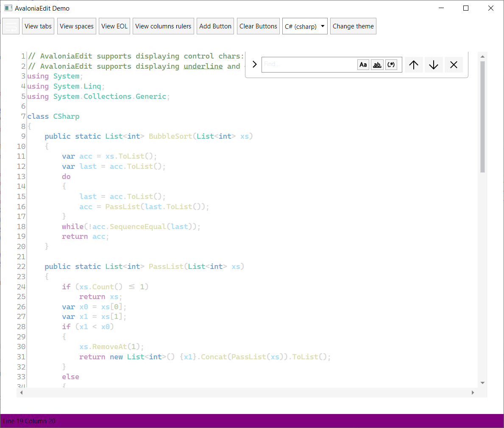Viewport: 504px width, 428px height.
Task: Click 'while' keyword on line 18
Action: (x=72, y=227)
